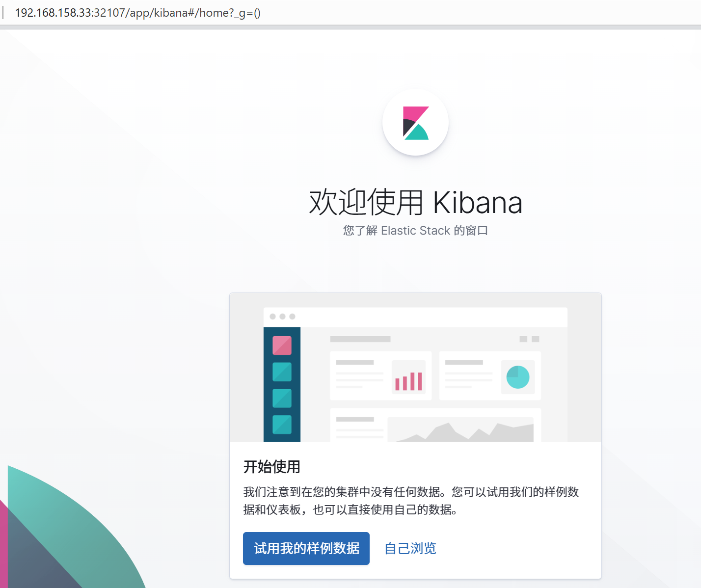Click the browser address bar URL
Screen dimensions: 701x588
[x=138, y=13]
